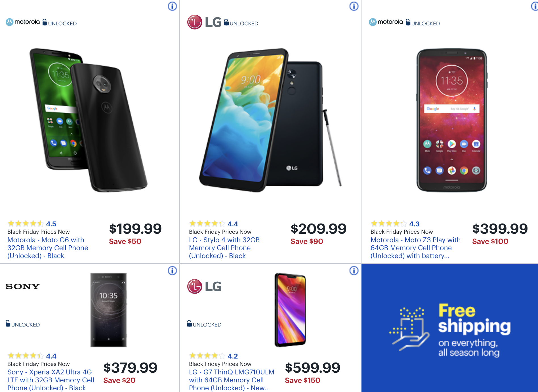Click the info icon on Moto G6 card
This screenshot has height=392, width=538.
pyautogui.click(x=172, y=6)
